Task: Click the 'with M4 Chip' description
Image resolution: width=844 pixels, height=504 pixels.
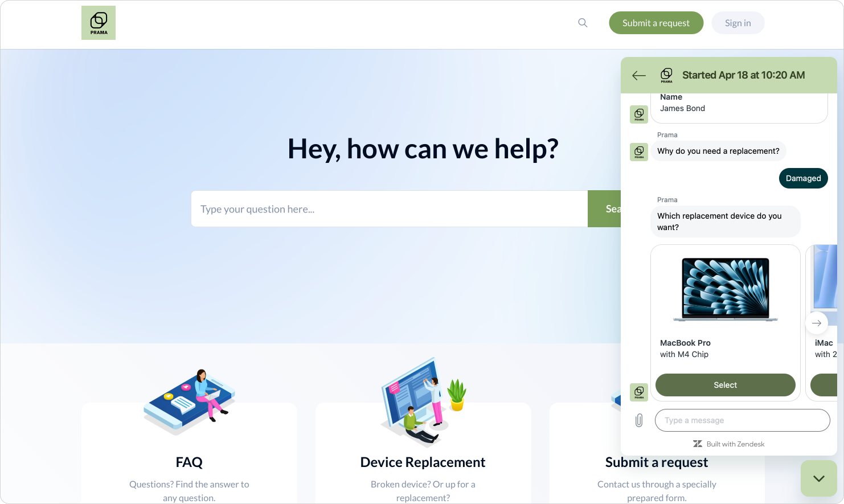Action: coord(684,354)
